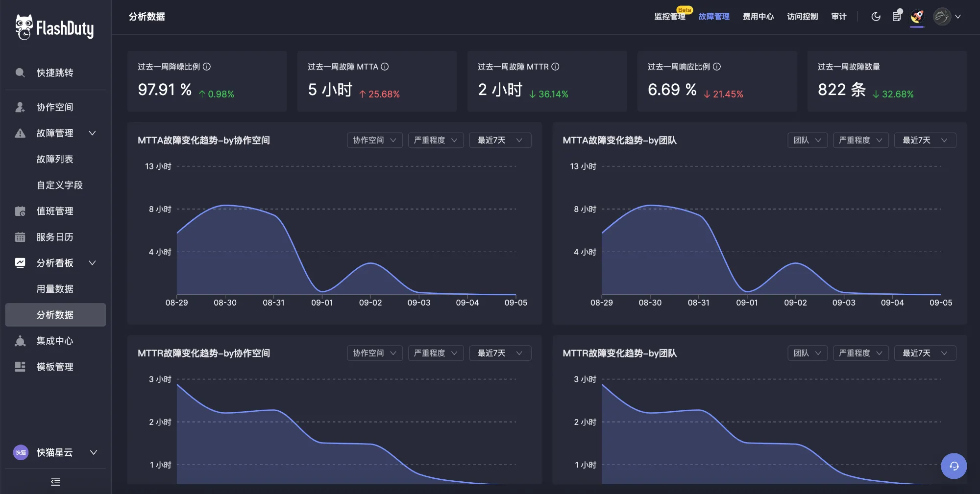Collapse the sidebar with bottom icon
This screenshot has width=980, height=494.
[55, 482]
